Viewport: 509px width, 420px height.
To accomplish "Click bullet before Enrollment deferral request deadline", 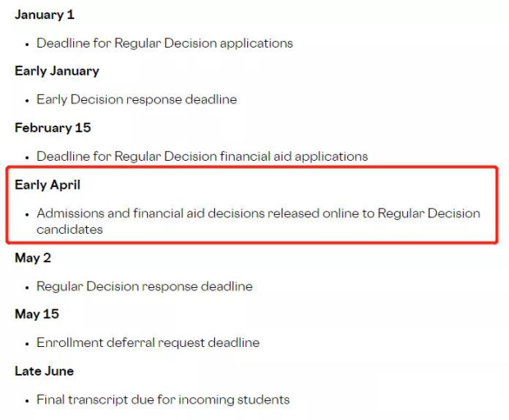I will (27, 344).
